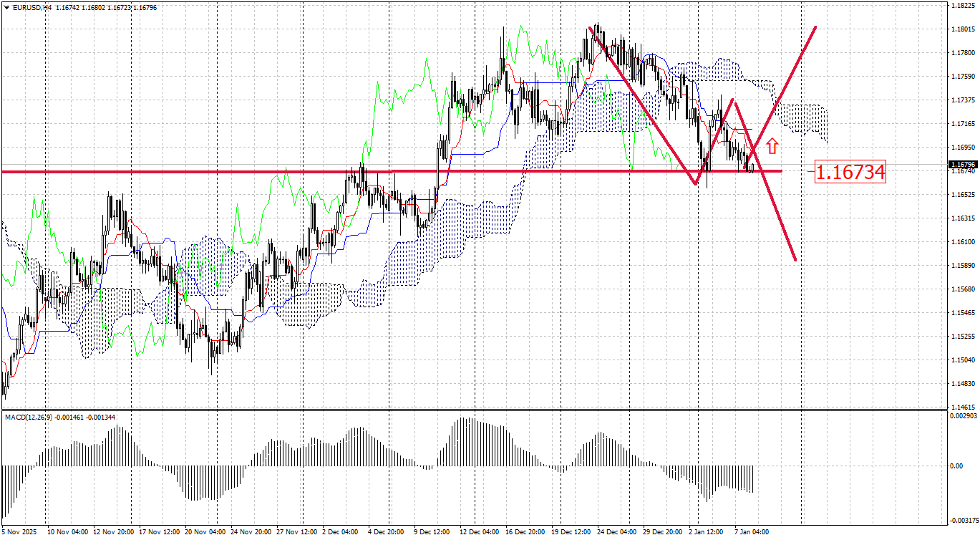Click the 2 Jan 12:00 time label
The image size is (980, 540).
707,532
